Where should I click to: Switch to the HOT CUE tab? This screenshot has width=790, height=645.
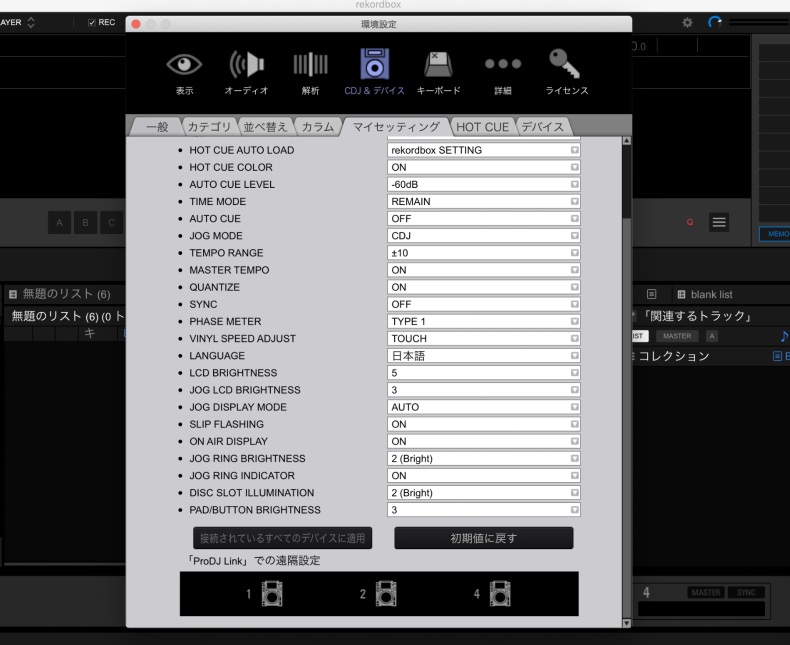(x=482, y=127)
